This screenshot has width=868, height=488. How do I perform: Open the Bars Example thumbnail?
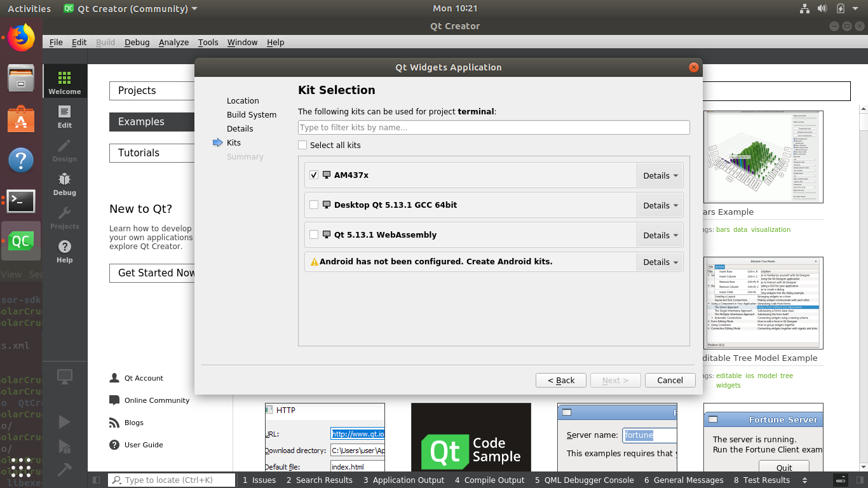point(763,157)
